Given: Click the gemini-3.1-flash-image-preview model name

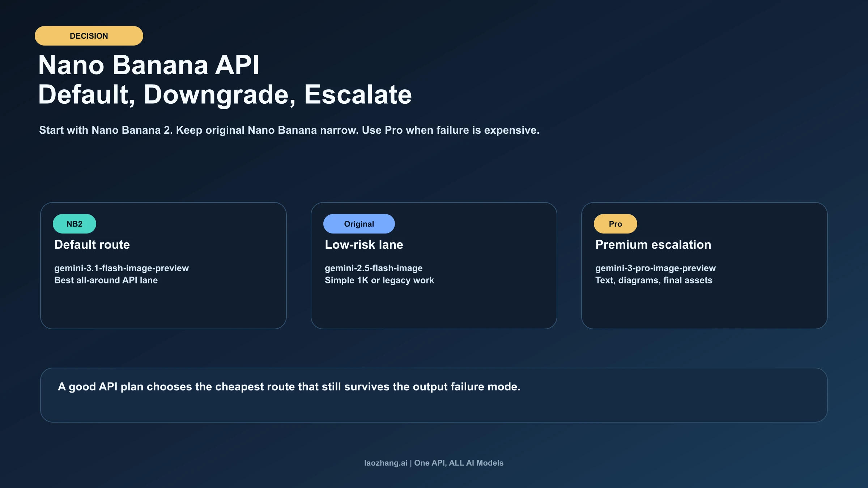Looking at the screenshot, I should 122,268.
